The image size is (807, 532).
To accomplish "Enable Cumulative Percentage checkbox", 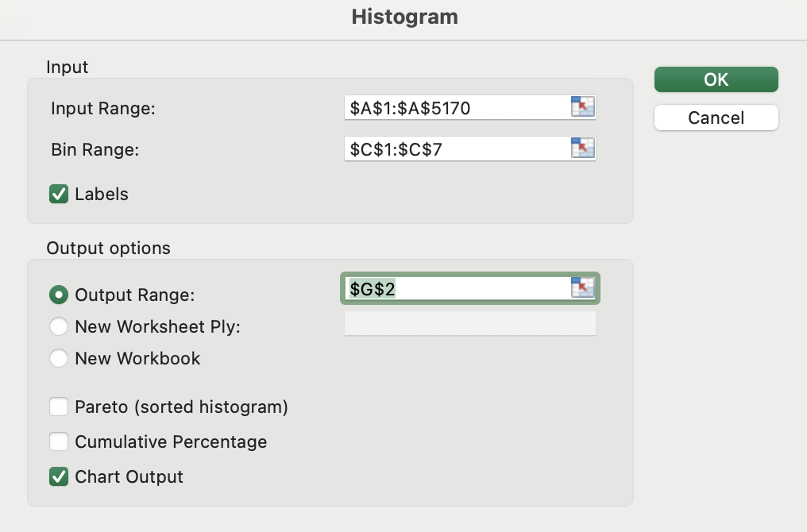I will 59,441.
